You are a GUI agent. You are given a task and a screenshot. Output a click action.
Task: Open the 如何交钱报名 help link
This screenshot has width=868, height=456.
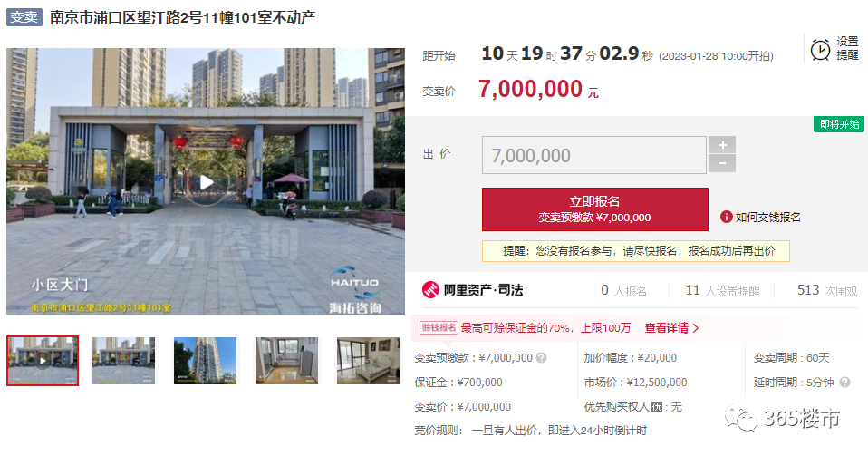coord(767,218)
